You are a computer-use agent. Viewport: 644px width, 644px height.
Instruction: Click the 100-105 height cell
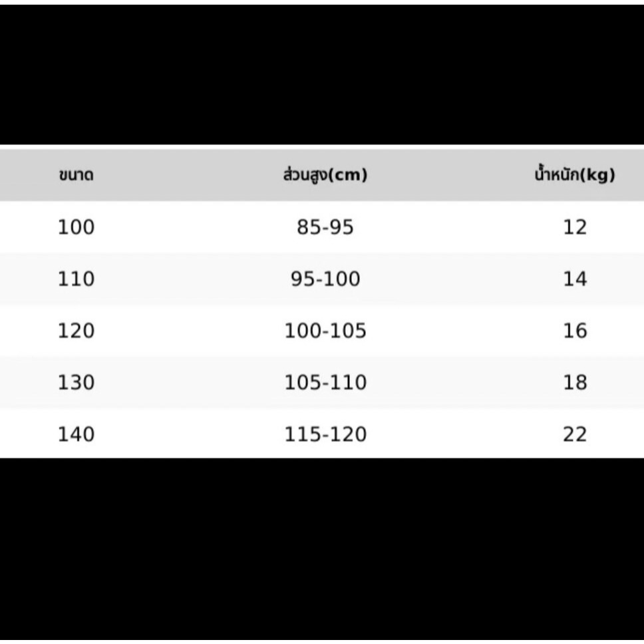tap(325, 331)
